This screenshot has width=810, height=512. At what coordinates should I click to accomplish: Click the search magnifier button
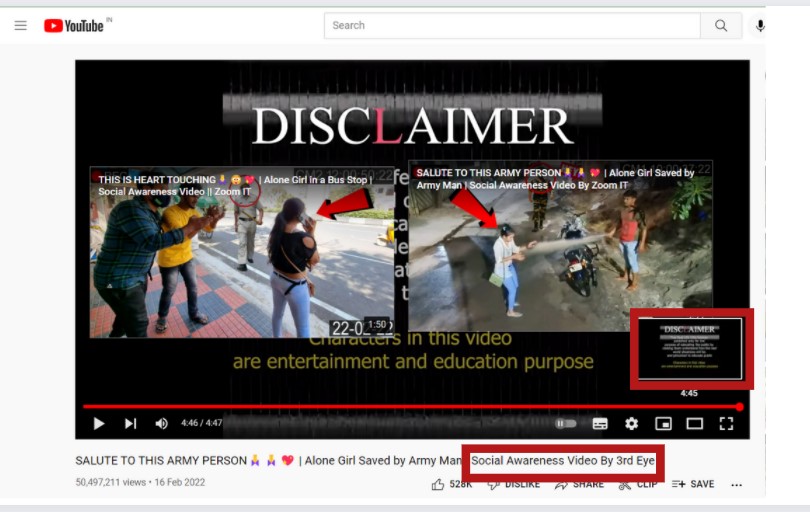[720, 26]
